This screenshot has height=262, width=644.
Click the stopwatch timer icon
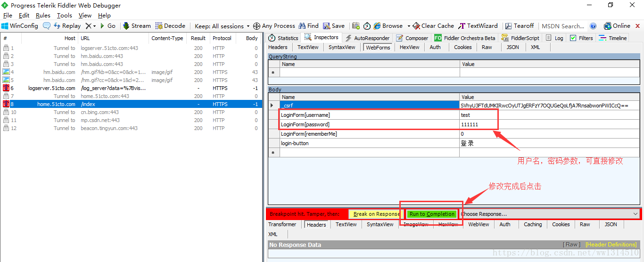(367, 26)
